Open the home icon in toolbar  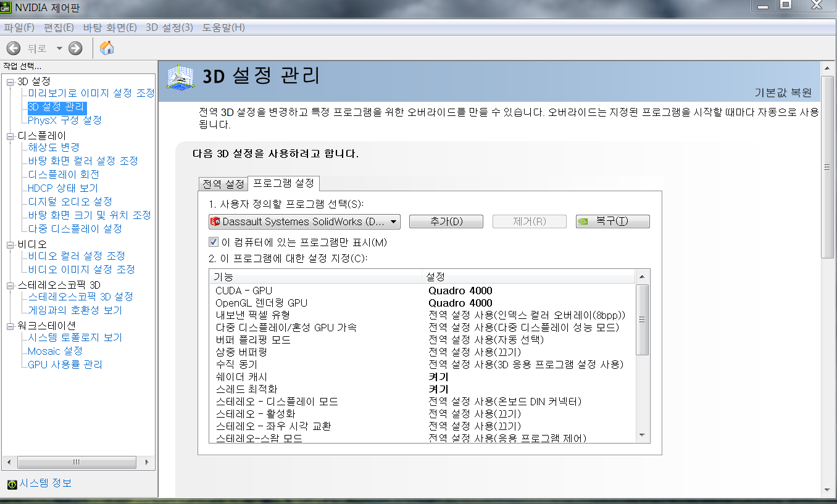(x=107, y=48)
